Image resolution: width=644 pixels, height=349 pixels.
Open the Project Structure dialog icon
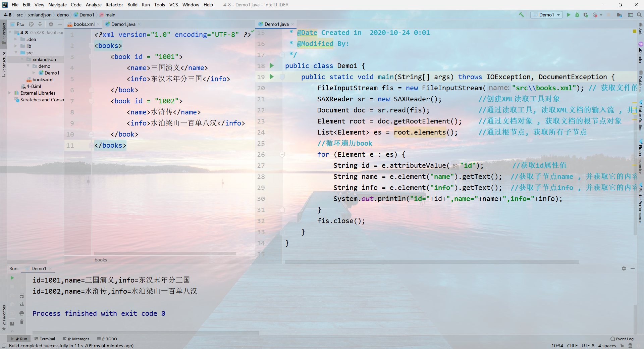[x=620, y=15]
